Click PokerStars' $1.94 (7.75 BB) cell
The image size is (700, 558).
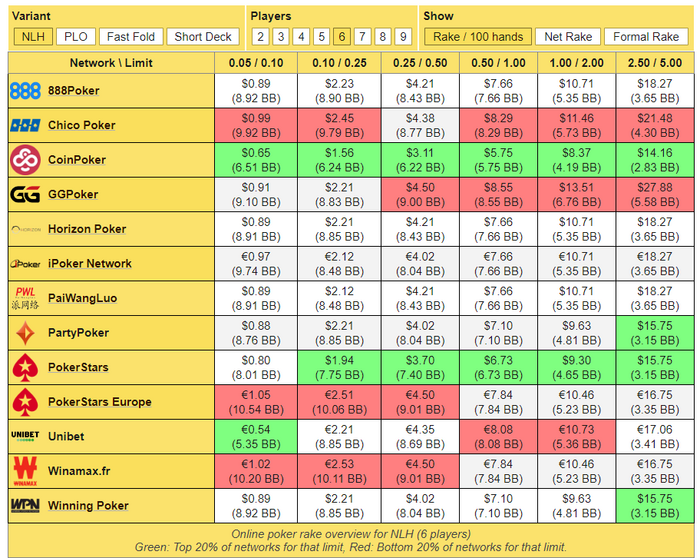point(339,367)
